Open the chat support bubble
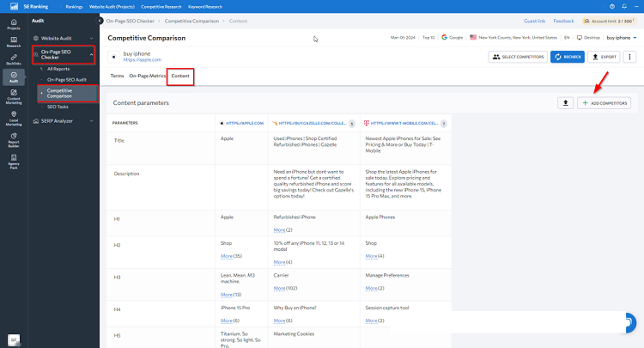Screen dimensions: 644x348 point(629,323)
